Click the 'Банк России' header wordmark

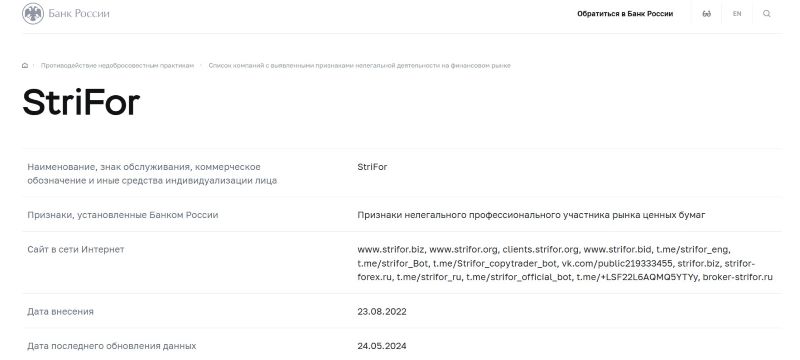[79, 14]
